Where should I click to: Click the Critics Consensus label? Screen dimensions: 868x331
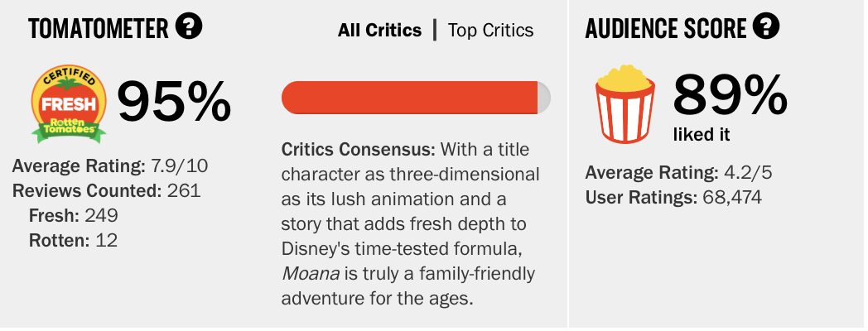tap(359, 150)
